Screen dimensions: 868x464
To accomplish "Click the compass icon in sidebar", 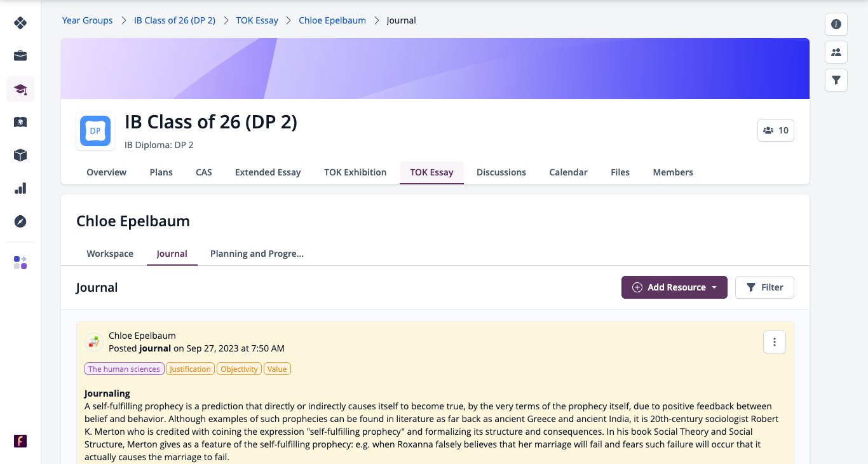I will click(x=20, y=221).
